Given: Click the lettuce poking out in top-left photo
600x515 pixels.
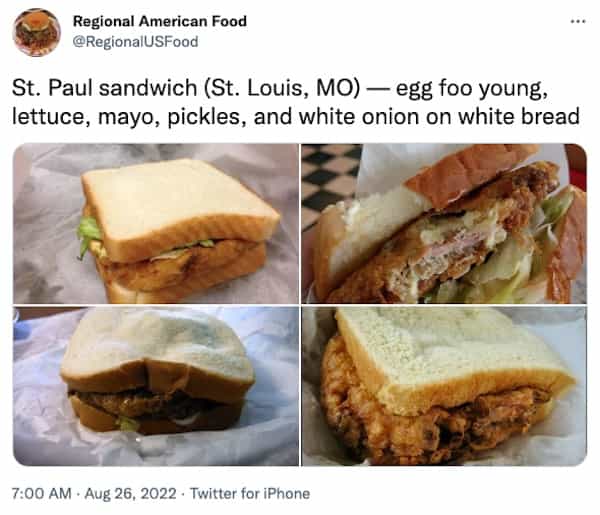Looking at the screenshot, I should pos(89,235).
